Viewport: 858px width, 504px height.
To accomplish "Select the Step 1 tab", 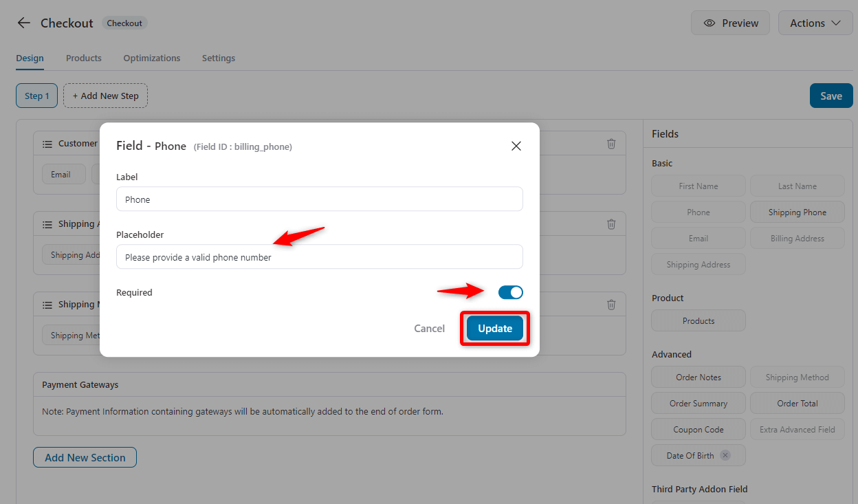I will (36, 96).
